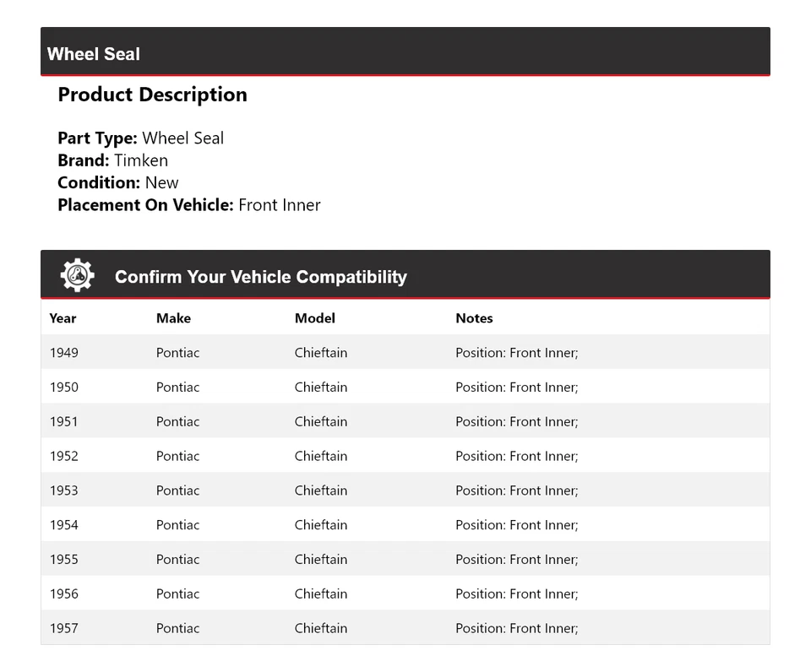
Task: Click Pontiac in the 1952 row
Action: (177, 457)
